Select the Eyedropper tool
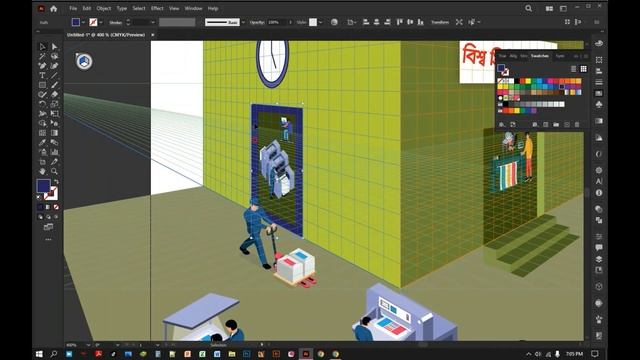Screen dimensions: 640x360 42,142
